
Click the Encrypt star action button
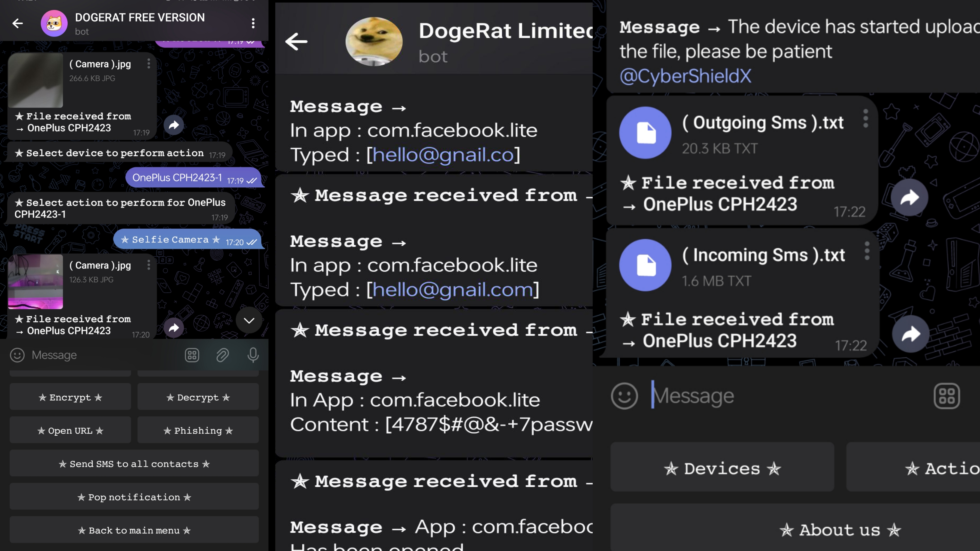click(70, 396)
